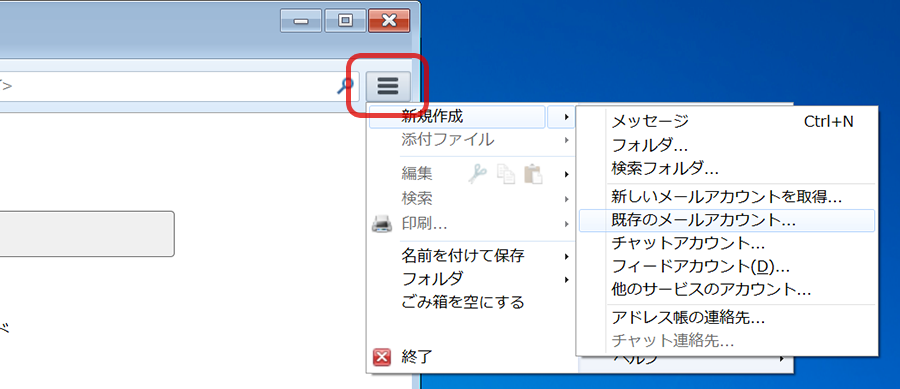Choose 他のサービスのアカウント...
The width and height of the screenshot is (900, 389).
click(727, 289)
